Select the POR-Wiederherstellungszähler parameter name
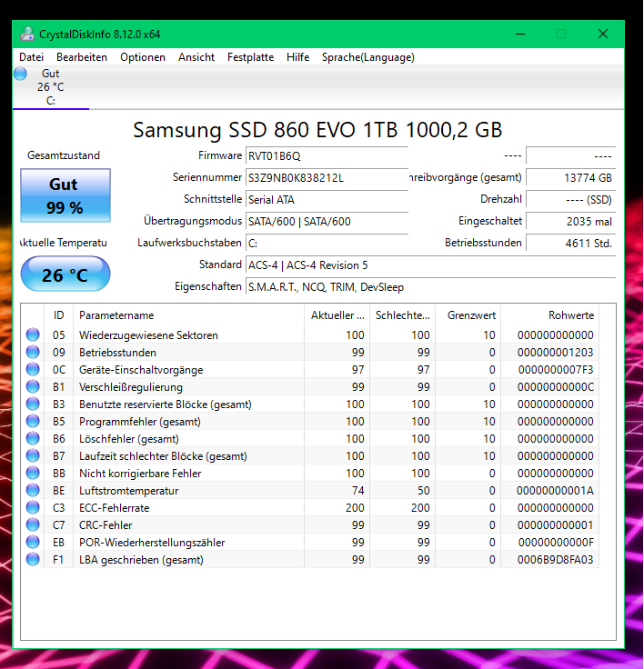The width and height of the screenshot is (644, 669). (x=152, y=543)
